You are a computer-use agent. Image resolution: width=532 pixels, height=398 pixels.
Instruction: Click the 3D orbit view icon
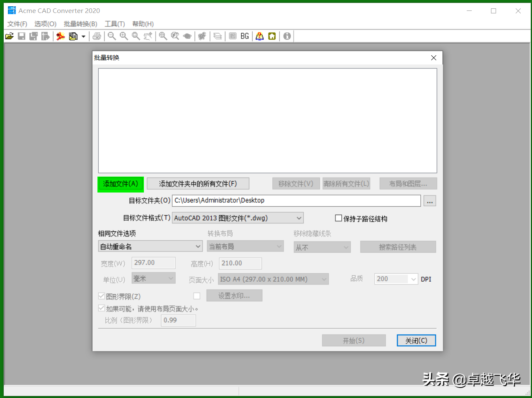pyautogui.click(x=187, y=36)
